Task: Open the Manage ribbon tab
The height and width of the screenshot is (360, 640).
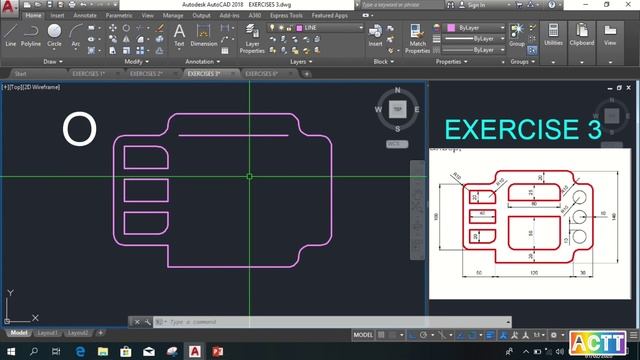Action: point(173,16)
